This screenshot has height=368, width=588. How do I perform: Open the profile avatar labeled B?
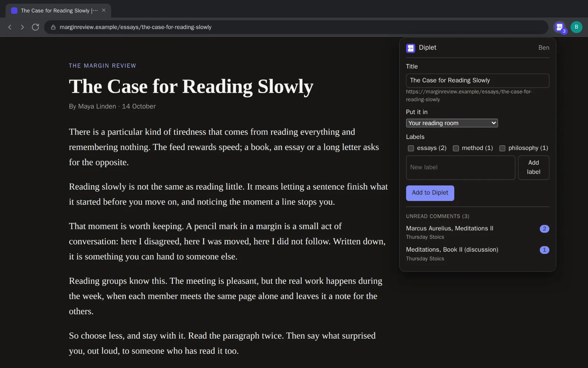[x=576, y=27]
